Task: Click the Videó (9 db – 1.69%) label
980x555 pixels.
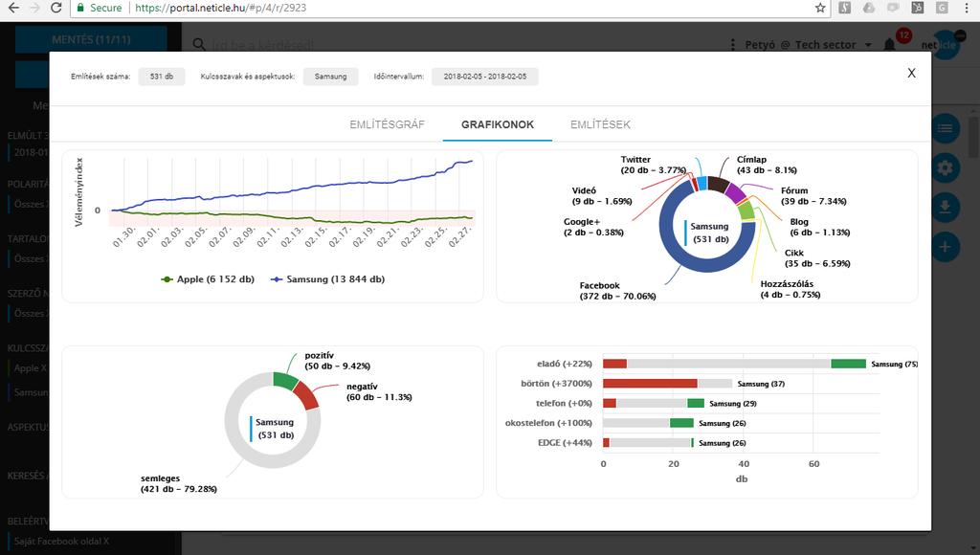Action: [x=602, y=196]
